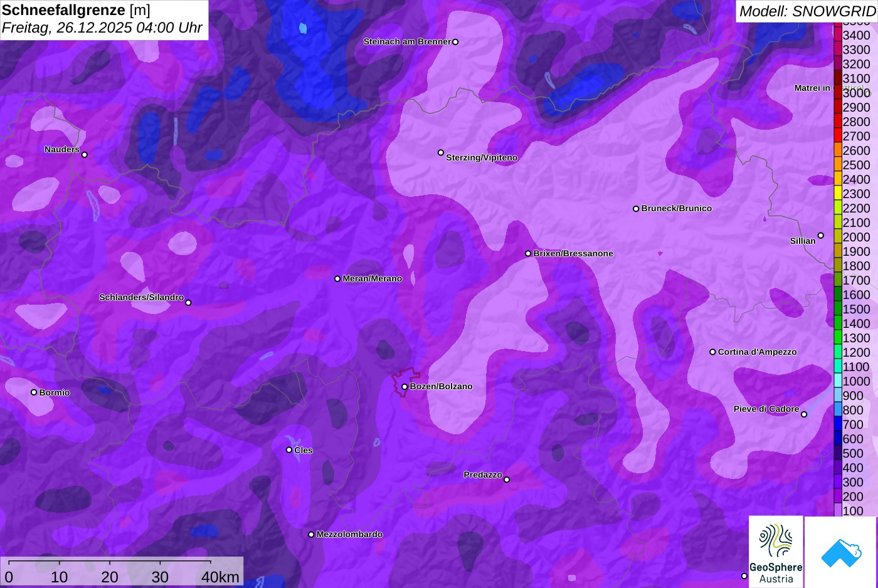Screen dimensions: 878x588
Task: Select the Predazzo location dot
Action: [507, 480]
